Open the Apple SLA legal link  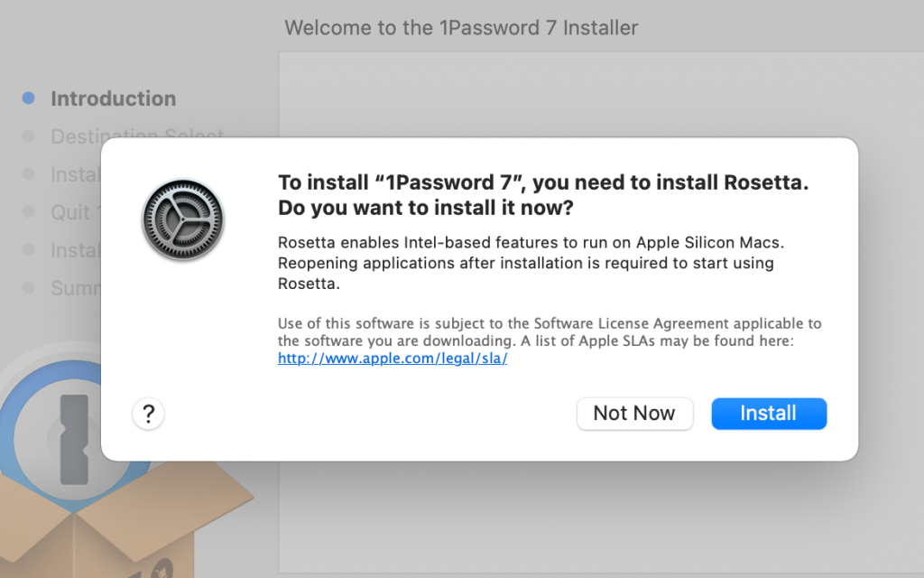pos(393,359)
